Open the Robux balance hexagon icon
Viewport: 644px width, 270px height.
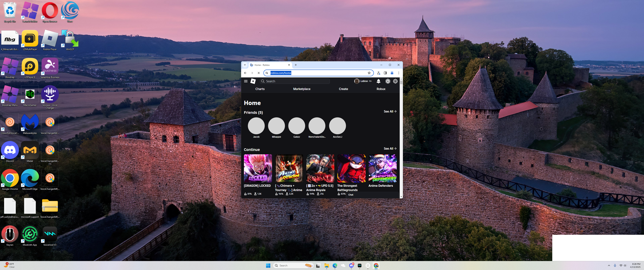click(x=388, y=81)
